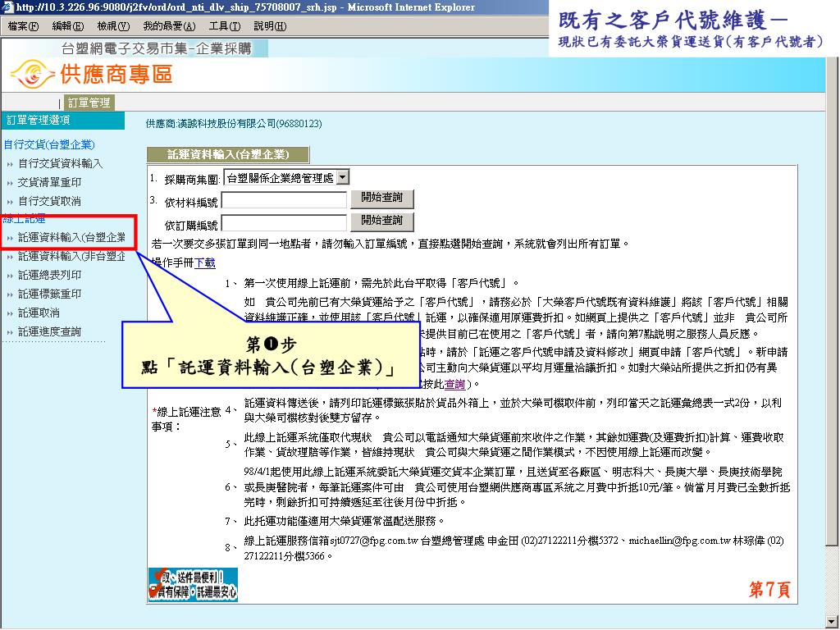Viewport: 840px width, 630px height.
Task: Click 開始查詢 next to 依材料編號
Action: pos(382,199)
